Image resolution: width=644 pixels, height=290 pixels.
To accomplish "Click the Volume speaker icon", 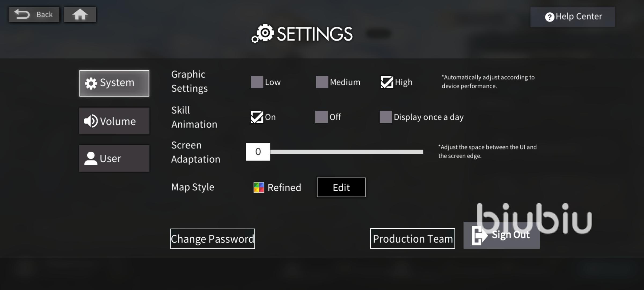I will [x=91, y=121].
